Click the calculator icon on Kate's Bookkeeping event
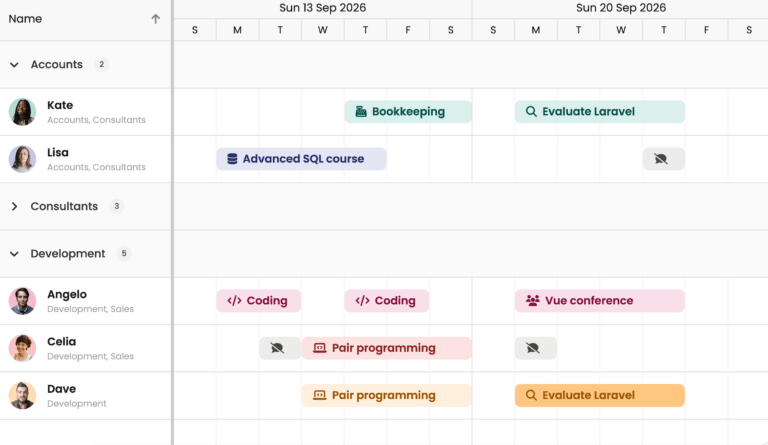Viewport: 768px width, 445px height. (x=361, y=112)
